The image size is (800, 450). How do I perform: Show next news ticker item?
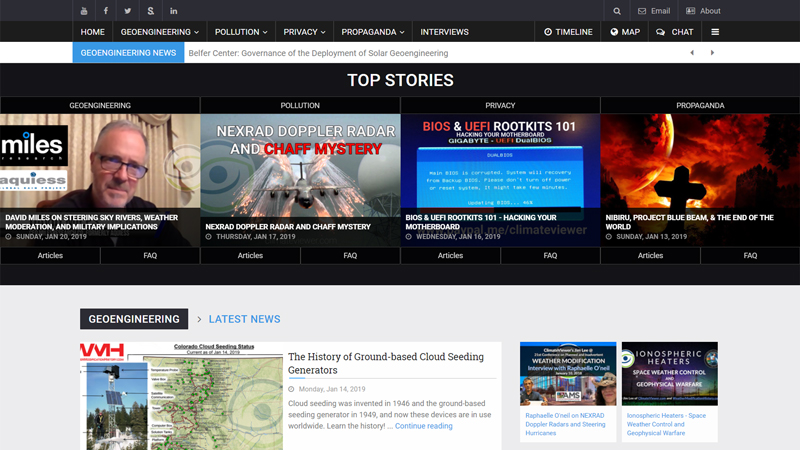(x=712, y=53)
